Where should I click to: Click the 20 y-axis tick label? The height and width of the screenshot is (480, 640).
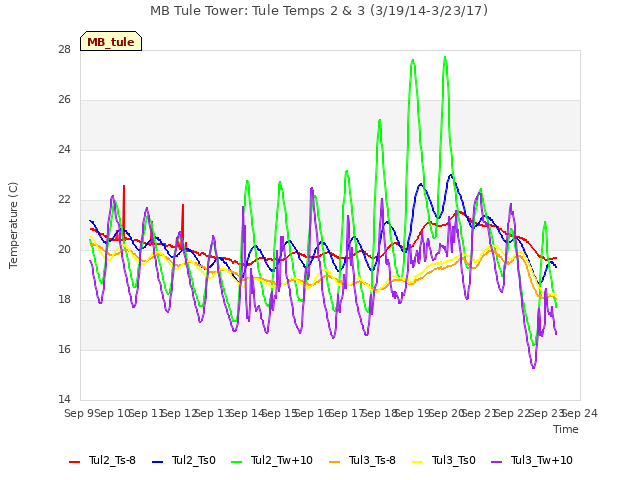[64, 250]
